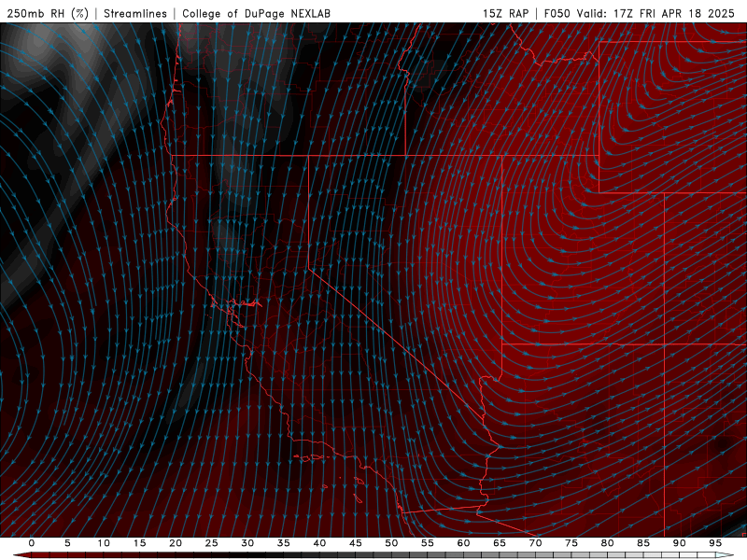This screenshot has height=560, width=747.
Task: Click the "Streamlines" header label
Action: [135, 13]
